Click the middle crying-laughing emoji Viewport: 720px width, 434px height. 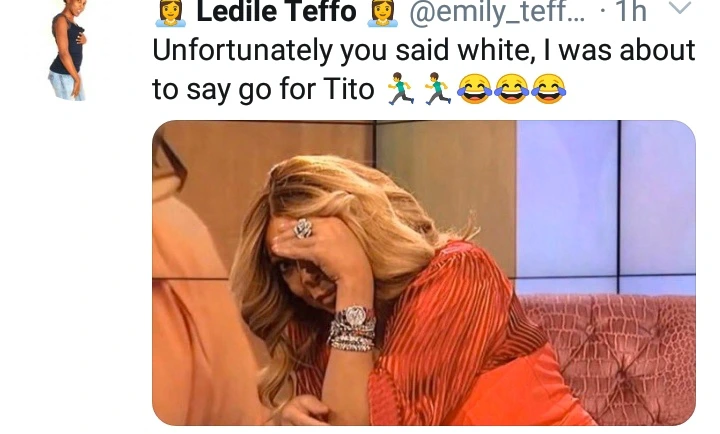point(512,89)
